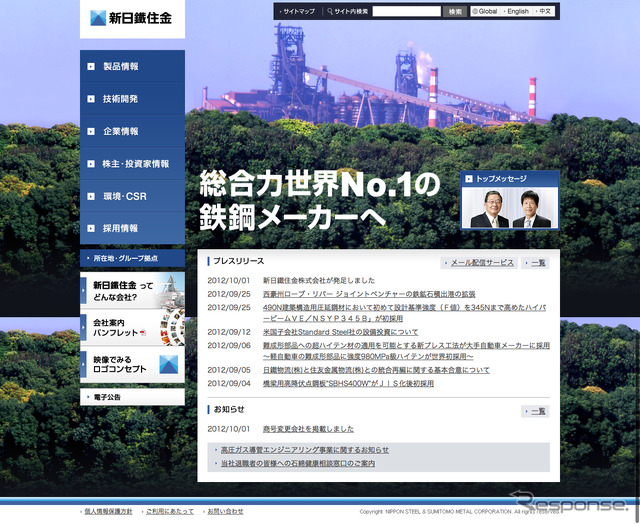Open the 日鐵物流(株)と住友金属物流 release
Viewport: 640px width, 524px height.
tap(376, 370)
